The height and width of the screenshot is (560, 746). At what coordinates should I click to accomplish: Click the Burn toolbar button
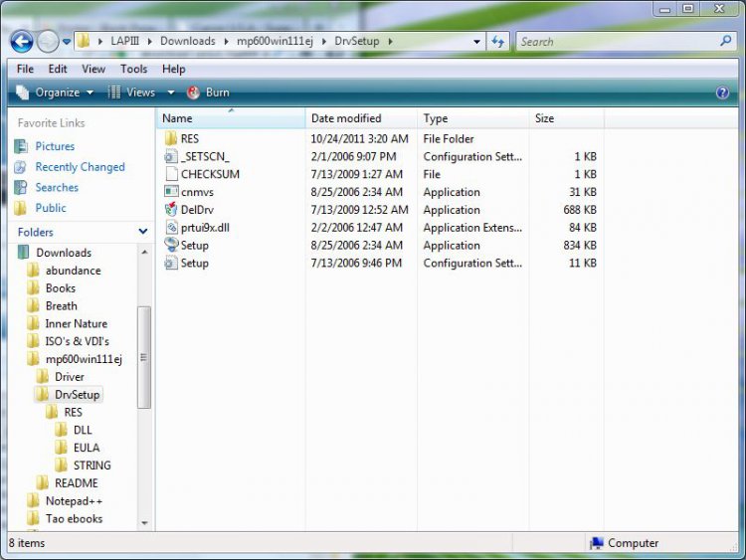click(209, 93)
